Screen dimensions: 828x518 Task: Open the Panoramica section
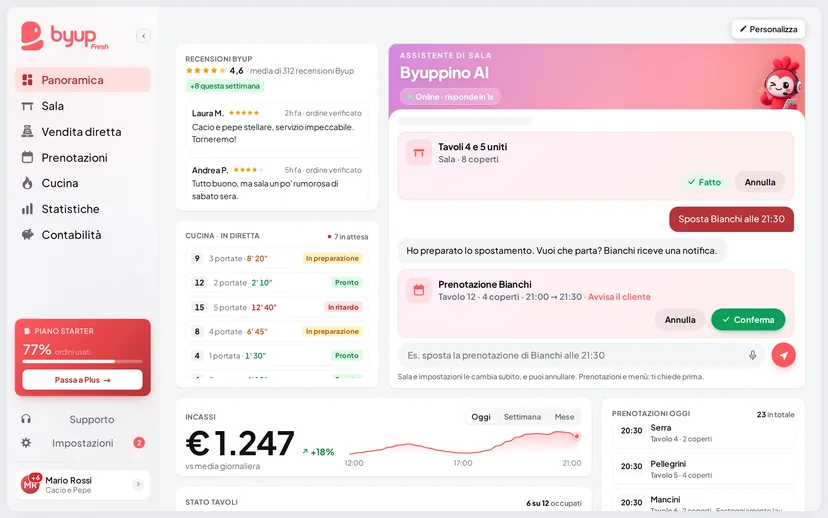click(82, 80)
